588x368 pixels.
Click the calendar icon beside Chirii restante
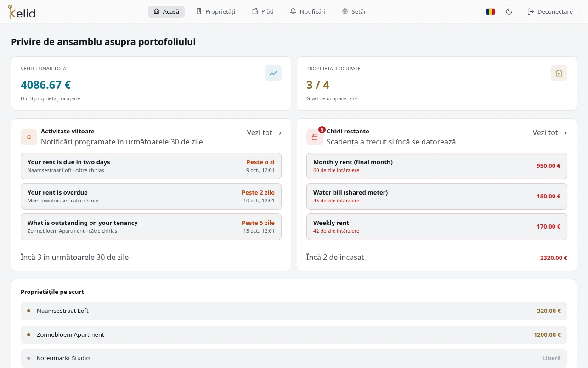315,137
